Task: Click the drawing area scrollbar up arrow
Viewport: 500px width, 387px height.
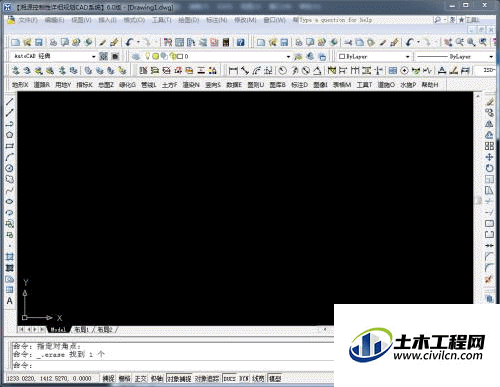Action: coord(478,96)
